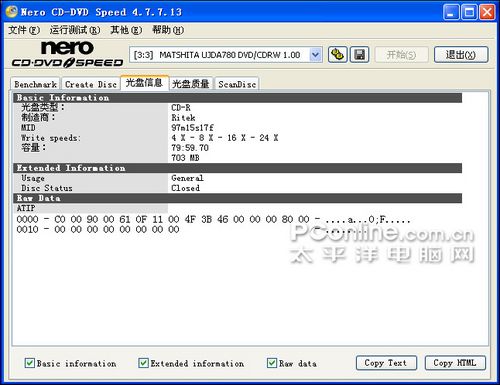Minimize the Nero CD-DVD Speed window

pyautogui.click(x=451, y=12)
